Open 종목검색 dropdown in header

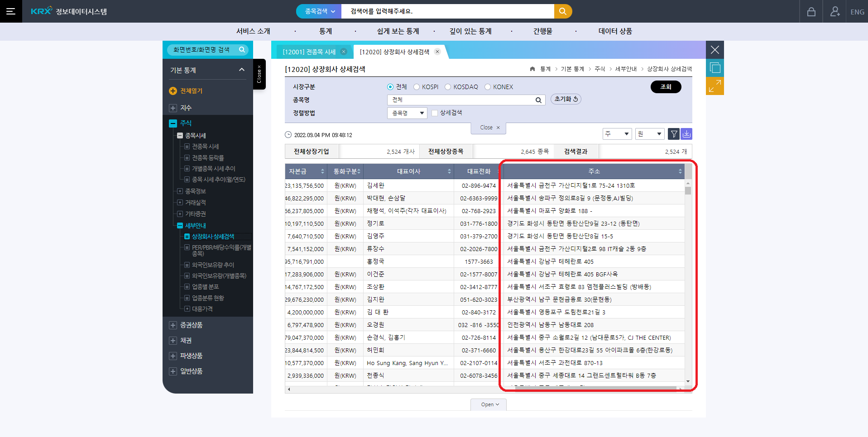pyautogui.click(x=319, y=11)
